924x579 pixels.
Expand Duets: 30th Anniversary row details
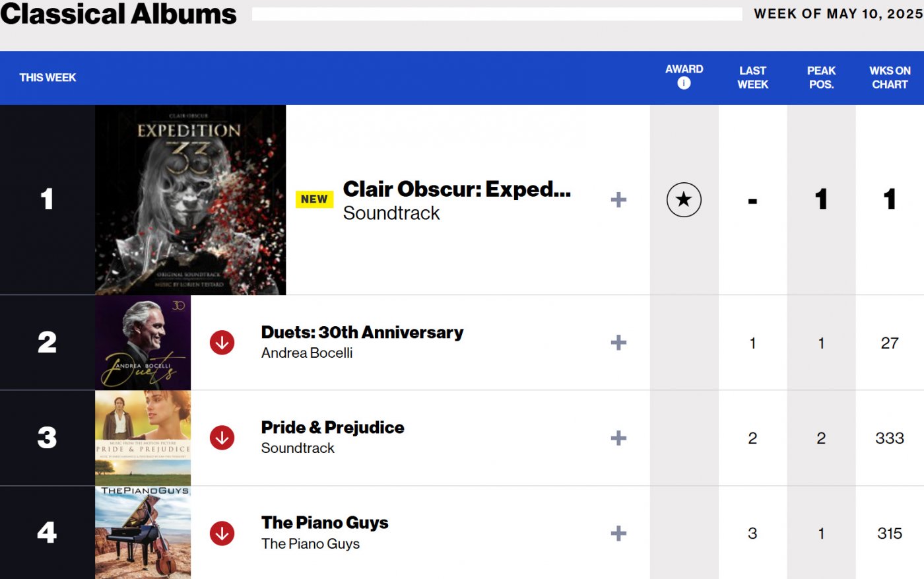click(x=618, y=343)
